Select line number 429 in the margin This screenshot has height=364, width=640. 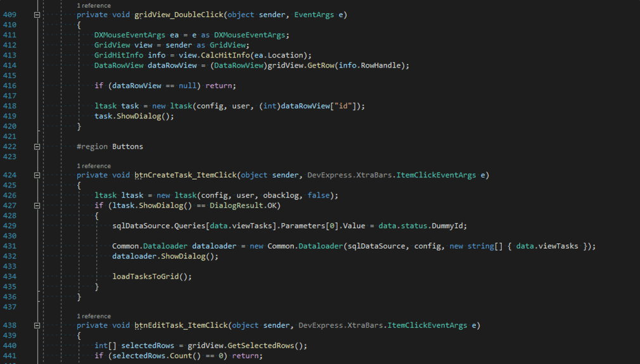pyautogui.click(x=10, y=225)
